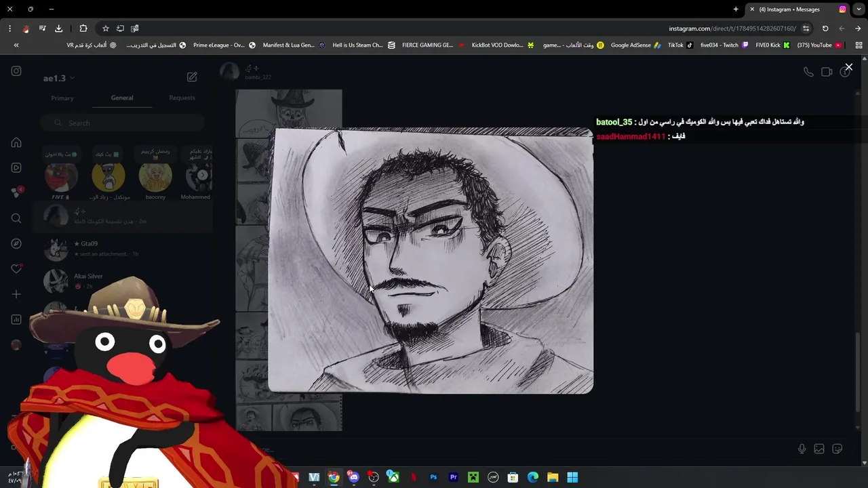868x488 pixels.
Task: Open Reels from the Instagram sidebar
Action: click(16, 168)
